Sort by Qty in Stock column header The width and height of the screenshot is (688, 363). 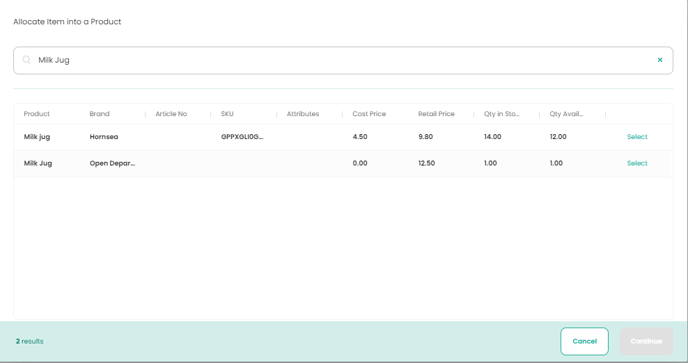coord(502,114)
